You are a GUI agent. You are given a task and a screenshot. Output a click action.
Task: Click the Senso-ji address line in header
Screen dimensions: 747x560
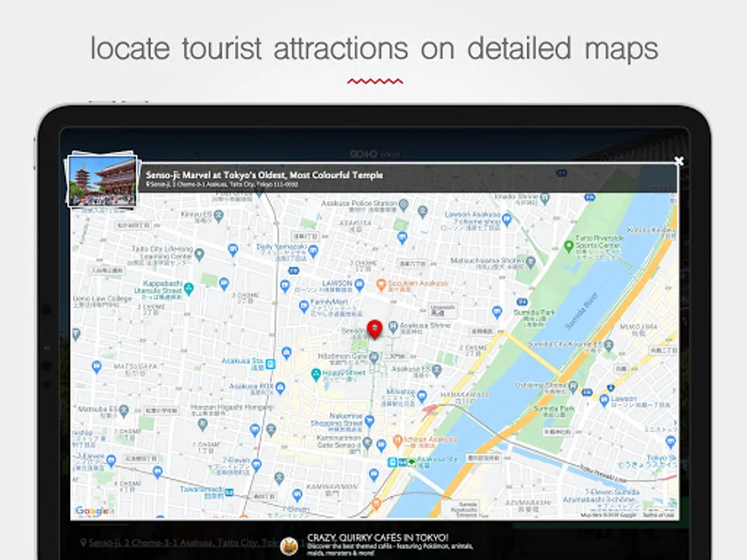(x=222, y=185)
